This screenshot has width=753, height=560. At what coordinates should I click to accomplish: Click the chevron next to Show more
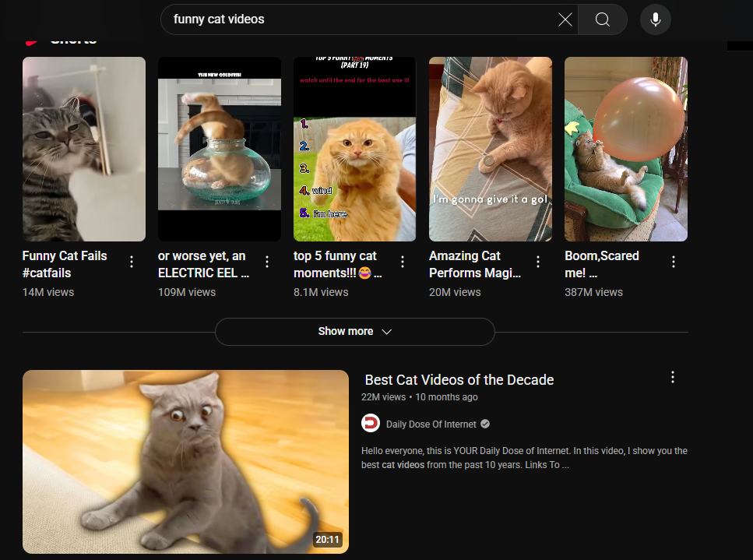[x=386, y=332]
